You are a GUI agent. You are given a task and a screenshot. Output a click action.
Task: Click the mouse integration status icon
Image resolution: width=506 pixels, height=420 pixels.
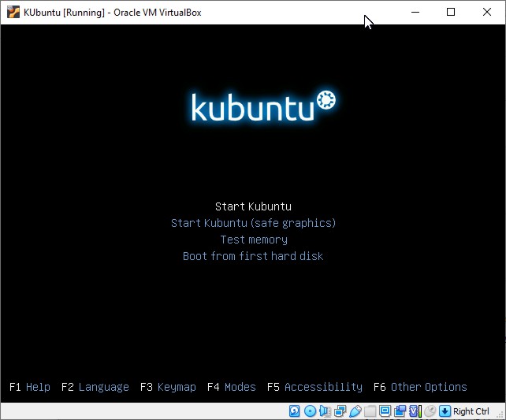(x=430, y=411)
